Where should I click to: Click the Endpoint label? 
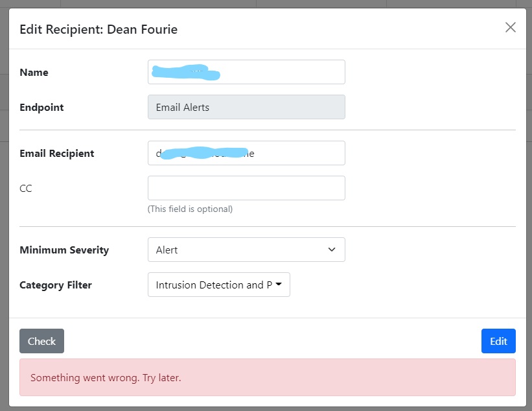(41, 107)
